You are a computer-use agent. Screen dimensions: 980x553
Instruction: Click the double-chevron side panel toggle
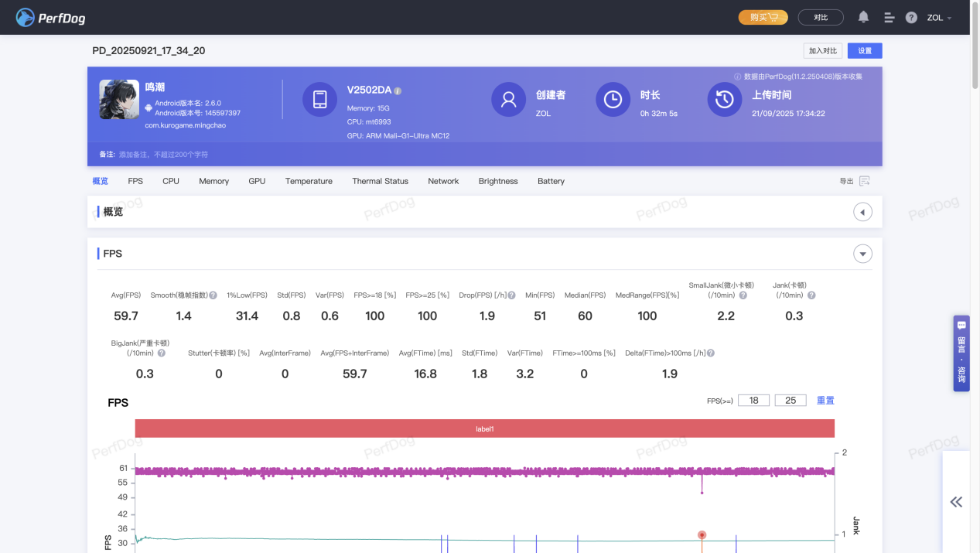click(956, 502)
